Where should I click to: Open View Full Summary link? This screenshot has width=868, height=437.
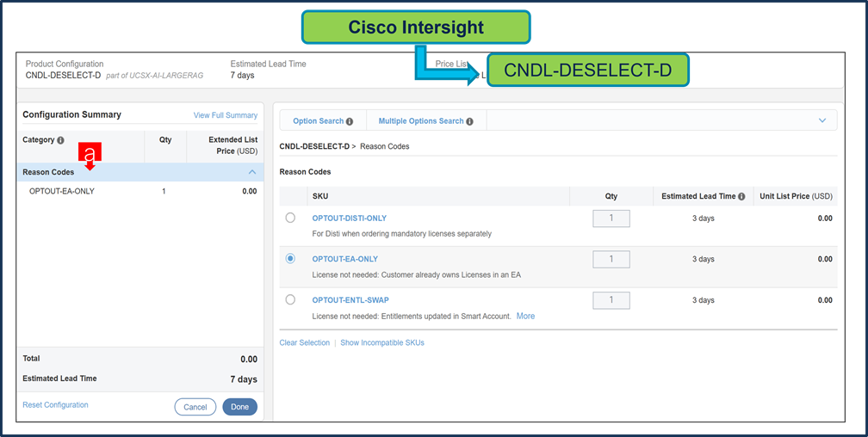click(226, 115)
